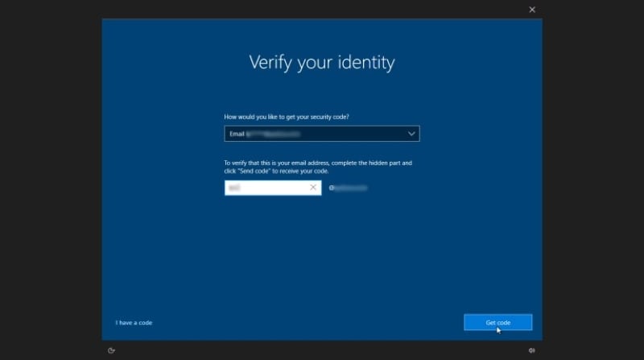This screenshot has width=644, height=360.
Task: Click the Get code button
Action: [x=497, y=322]
